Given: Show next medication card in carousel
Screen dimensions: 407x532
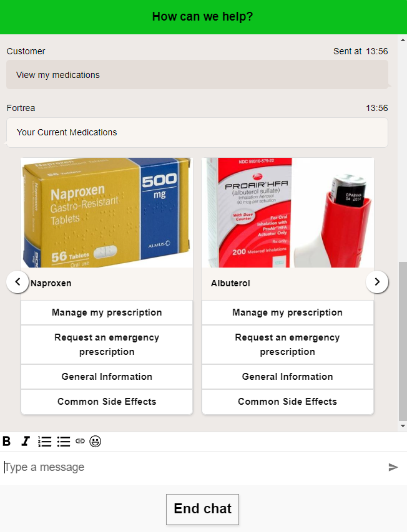Looking at the screenshot, I should click(x=377, y=282).
